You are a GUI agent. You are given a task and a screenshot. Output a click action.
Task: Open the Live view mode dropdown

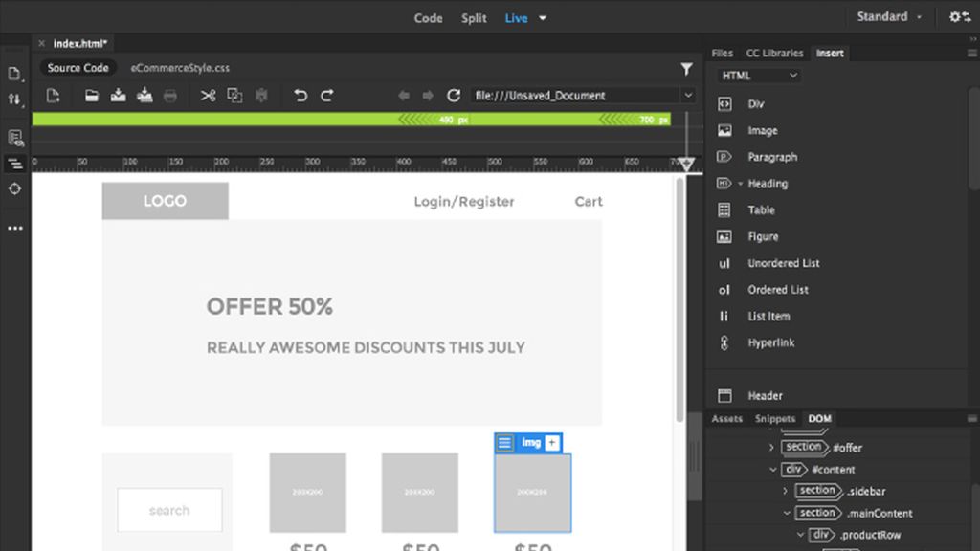coord(541,17)
